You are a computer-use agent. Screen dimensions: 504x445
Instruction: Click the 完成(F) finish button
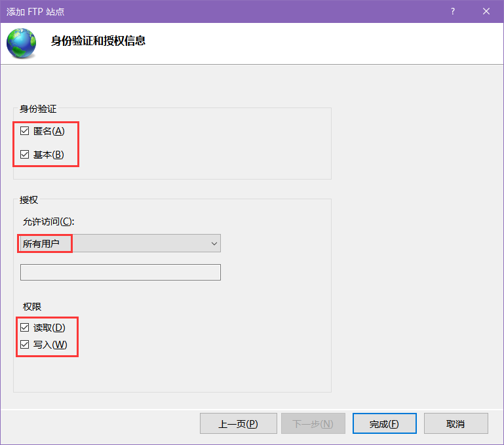[385, 423]
